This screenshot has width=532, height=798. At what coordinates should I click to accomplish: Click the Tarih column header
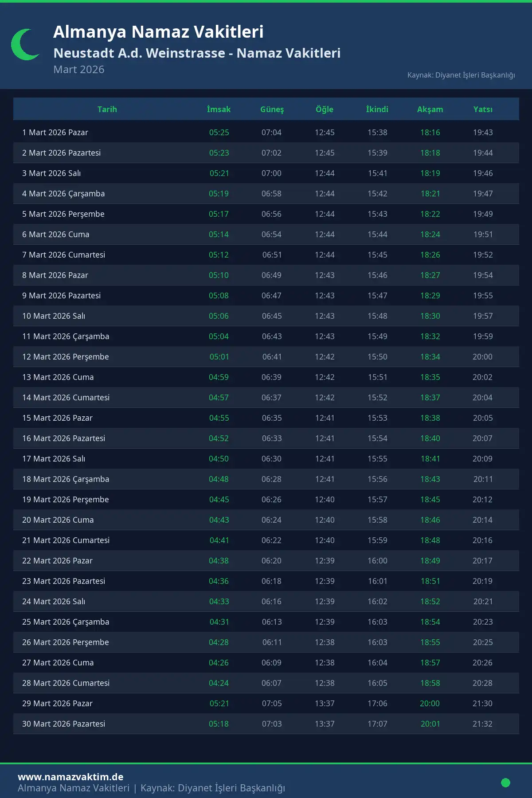point(107,110)
